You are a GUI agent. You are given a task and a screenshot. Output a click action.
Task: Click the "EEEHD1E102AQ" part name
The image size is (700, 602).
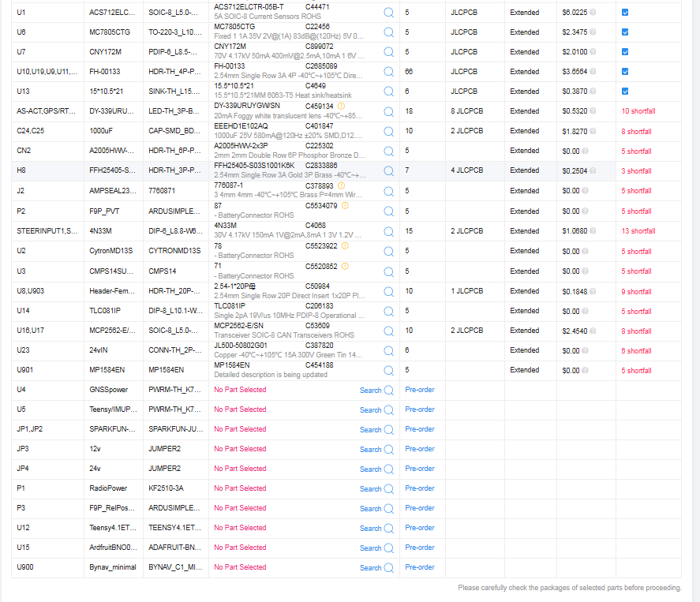click(x=241, y=126)
